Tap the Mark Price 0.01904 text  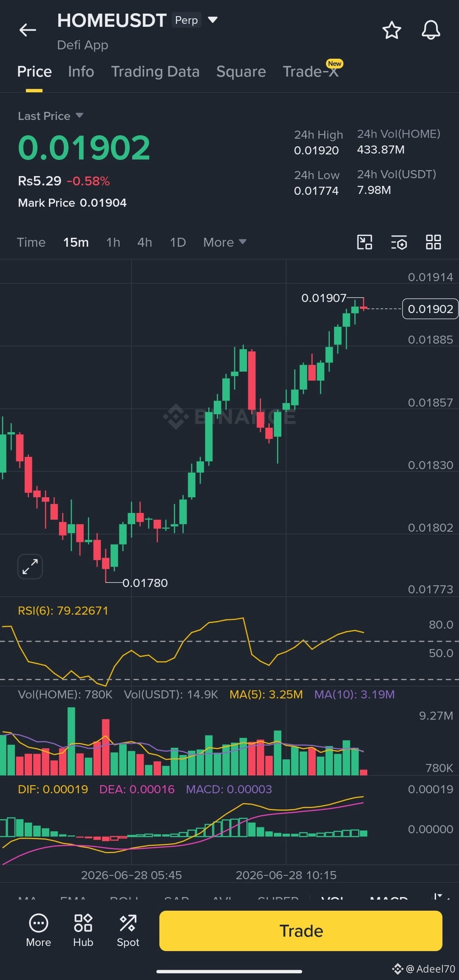[x=72, y=202]
